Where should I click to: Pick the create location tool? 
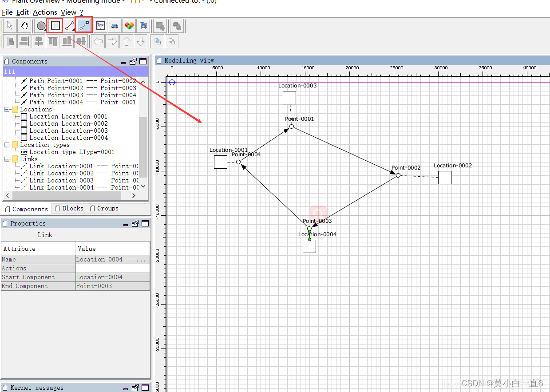tap(55, 26)
